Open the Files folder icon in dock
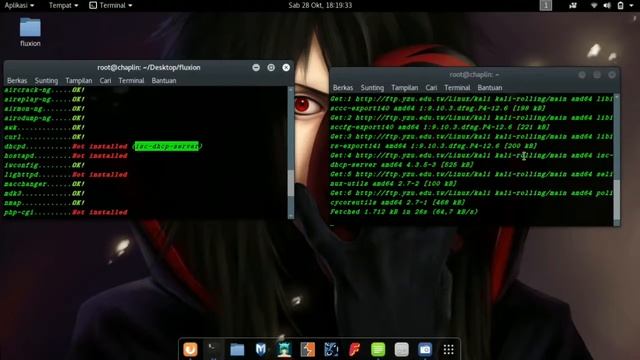Screen dimensions: 640x360 tap(237, 349)
